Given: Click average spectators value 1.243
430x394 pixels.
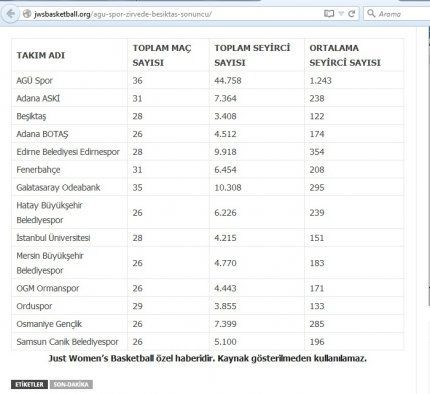Looking at the screenshot, I should pyautogui.click(x=320, y=81).
